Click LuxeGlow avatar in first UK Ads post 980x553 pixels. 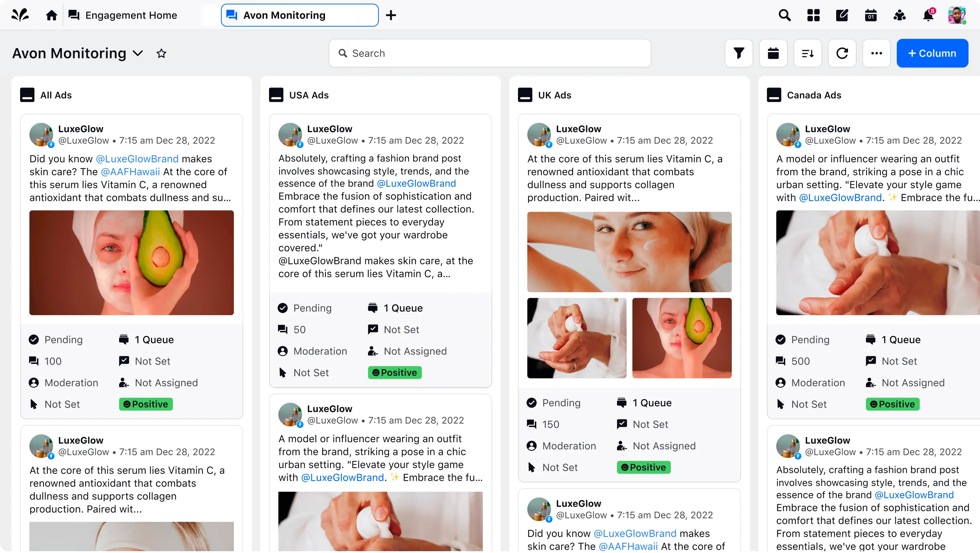pyautogui.click(x=539, y=135)
